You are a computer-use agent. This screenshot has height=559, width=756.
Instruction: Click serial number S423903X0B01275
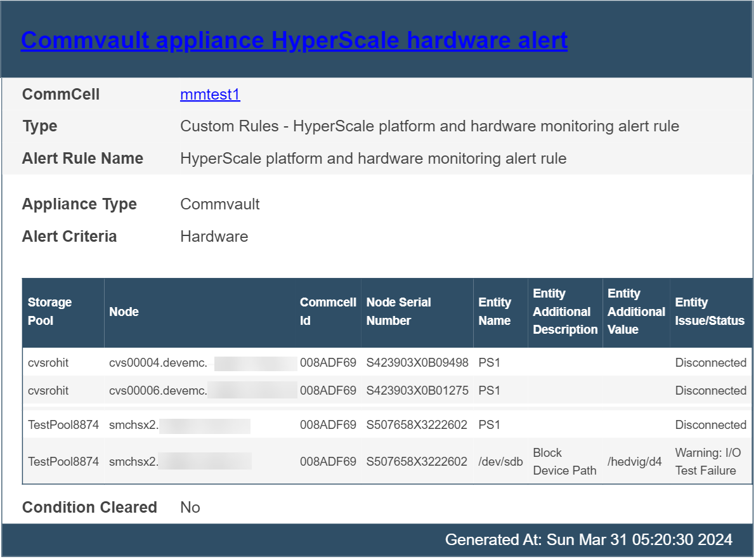click(x=417, y=391)
